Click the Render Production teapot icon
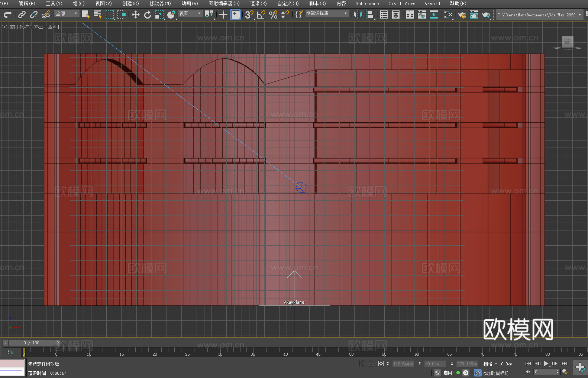This screenshot has width=588, height=378. [486, 15]
